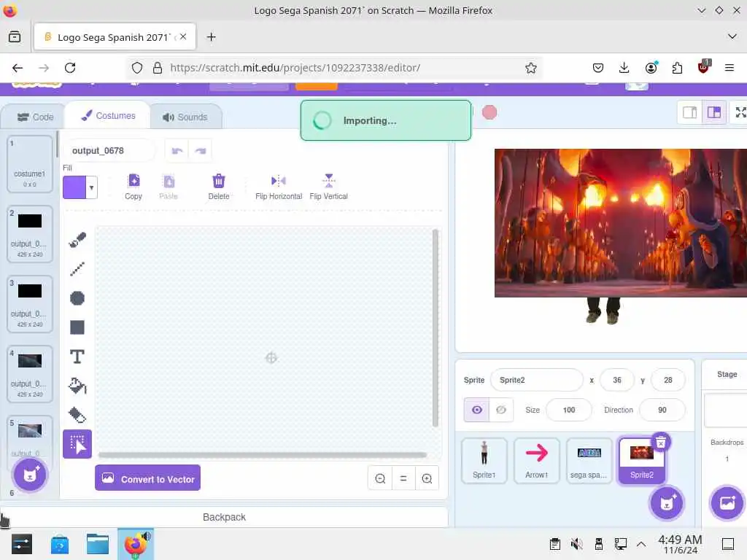Select the Line tool

[77, 269]
